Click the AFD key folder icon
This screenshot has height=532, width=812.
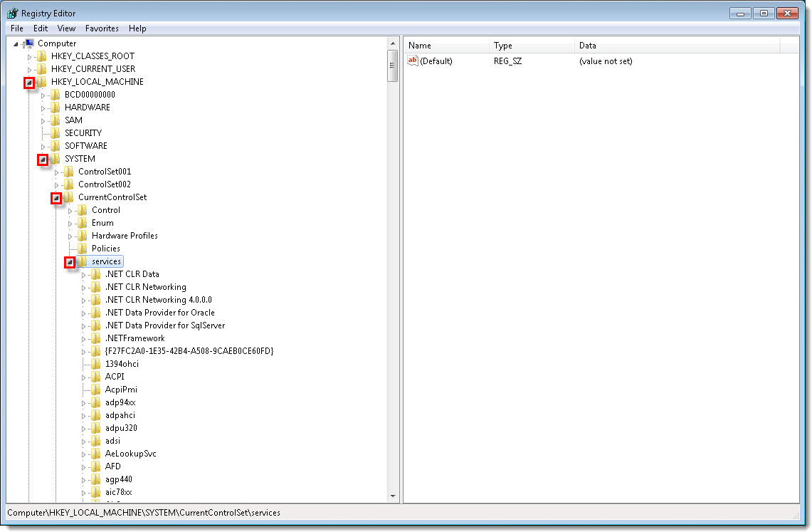coord(95,466)
